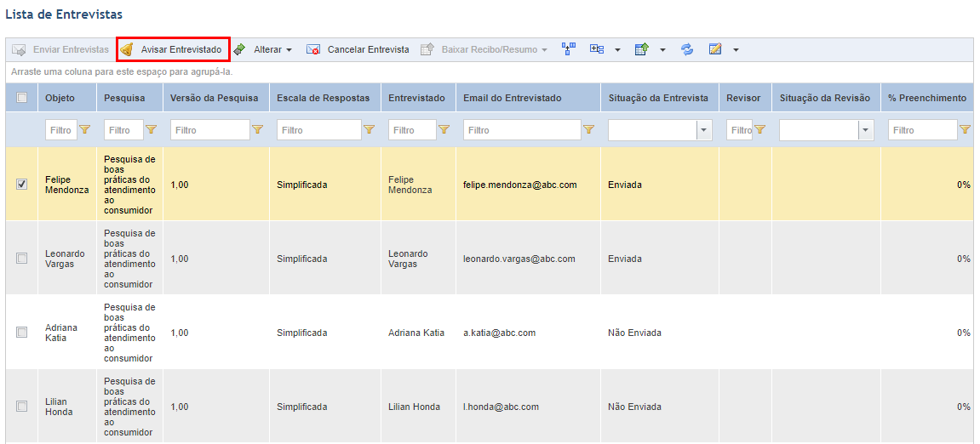Click the Email do Entrevistado filter input
This screenshot has height=444, width=980.
(x=523, y=130)
